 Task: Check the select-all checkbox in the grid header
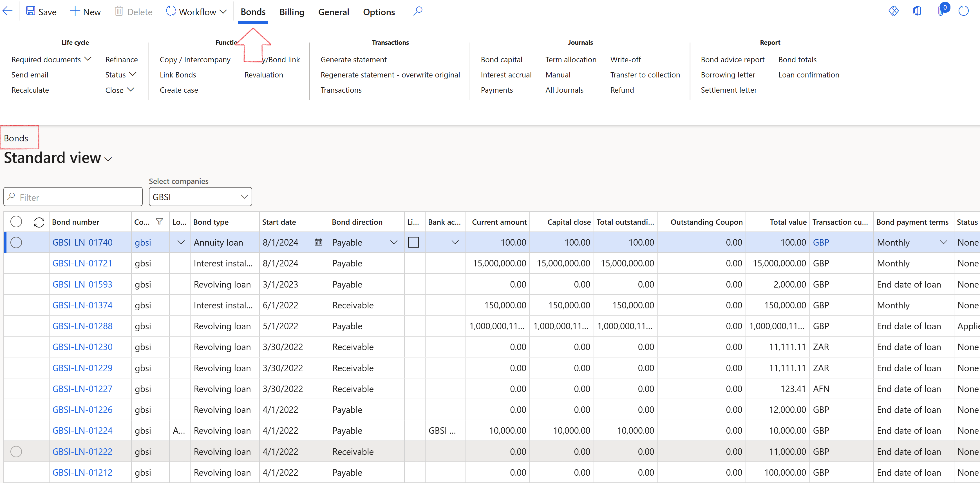pyautogui.click(x=16, y=221)
